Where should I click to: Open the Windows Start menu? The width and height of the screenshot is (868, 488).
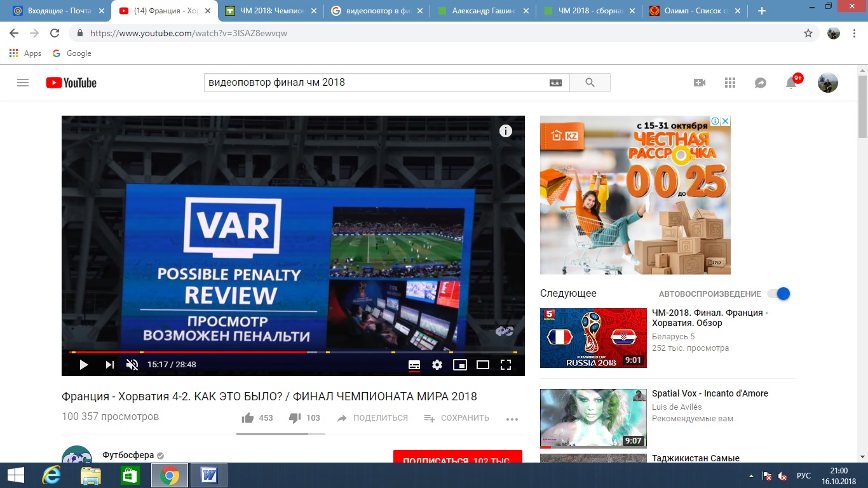[15, 475]
